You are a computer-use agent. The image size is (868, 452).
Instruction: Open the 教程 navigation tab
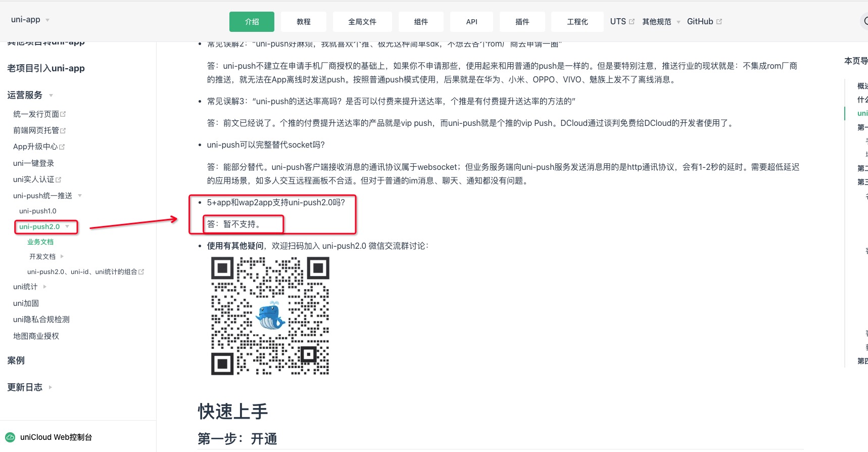304,22
